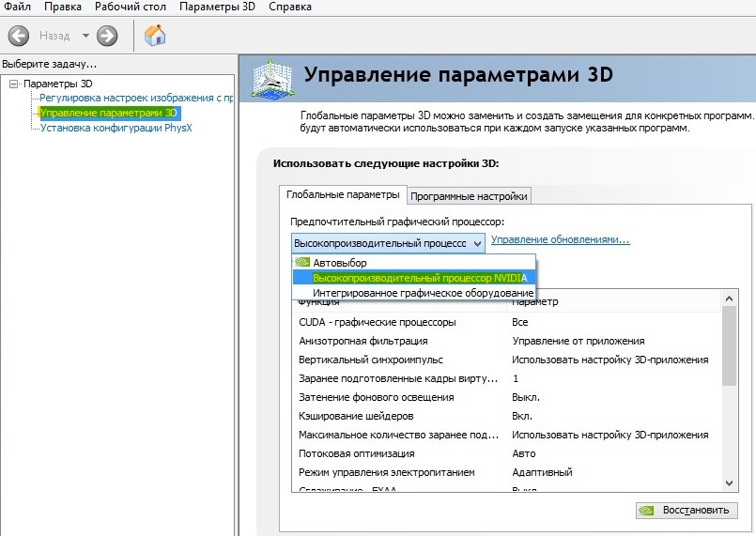Click the settings list scroll up arrow
The height and width of the screenshot is (536, 756).
point(729,299)
